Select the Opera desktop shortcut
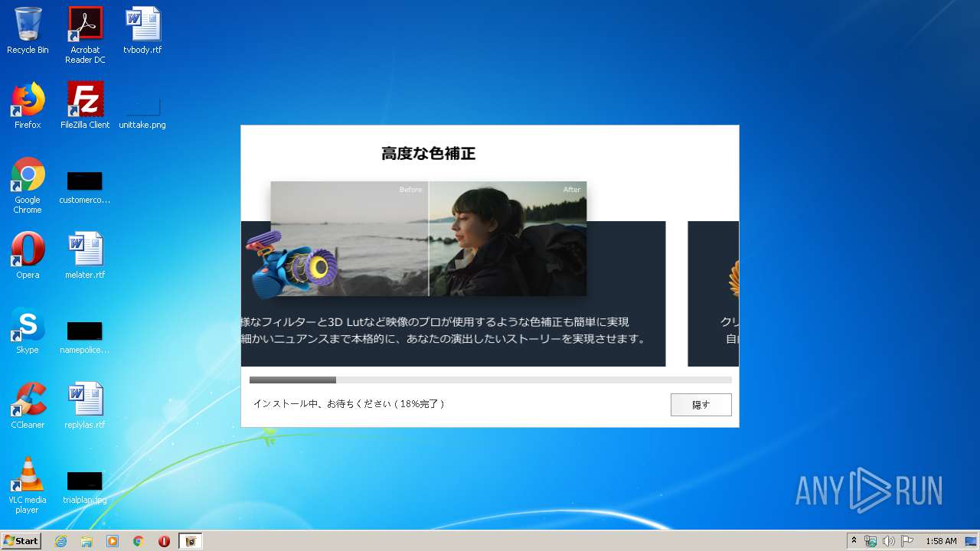This screenshot has width=980, height=551. [28, 256]
